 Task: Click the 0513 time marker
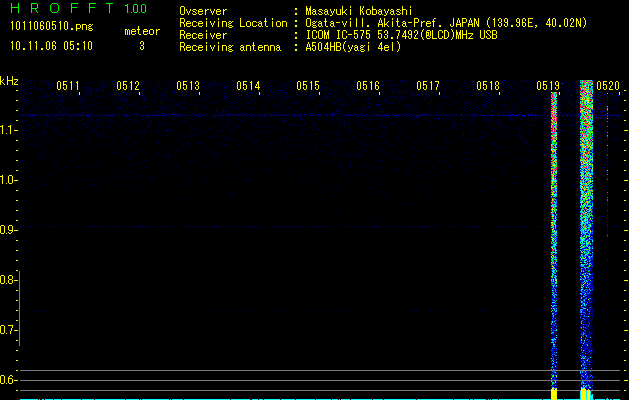coord(188,86)
